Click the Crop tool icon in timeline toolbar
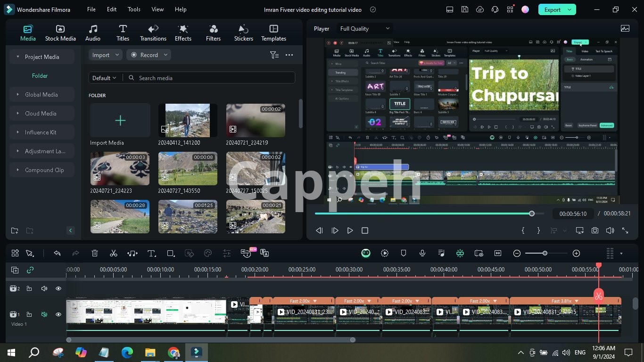The height and width of the screenshot is (362, 644). tap(171, 254)
